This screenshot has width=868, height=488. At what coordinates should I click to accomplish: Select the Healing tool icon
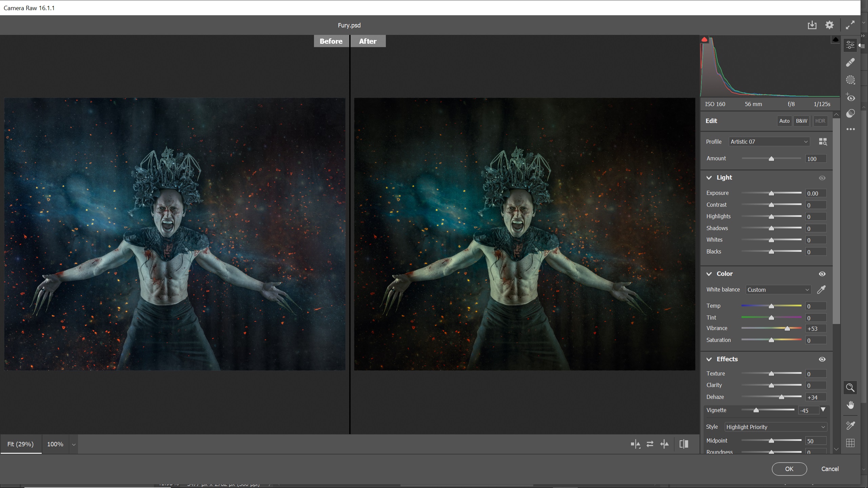850,62
